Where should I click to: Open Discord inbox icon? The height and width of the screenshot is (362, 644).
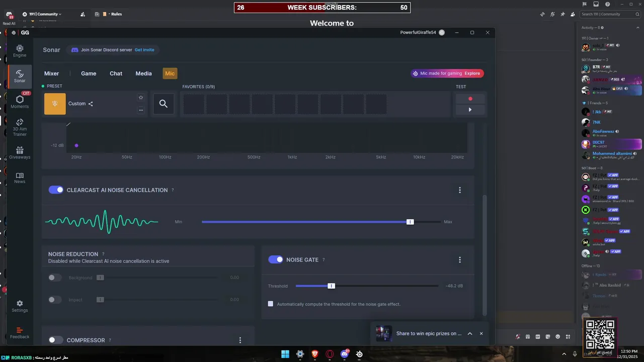(596, 4)
